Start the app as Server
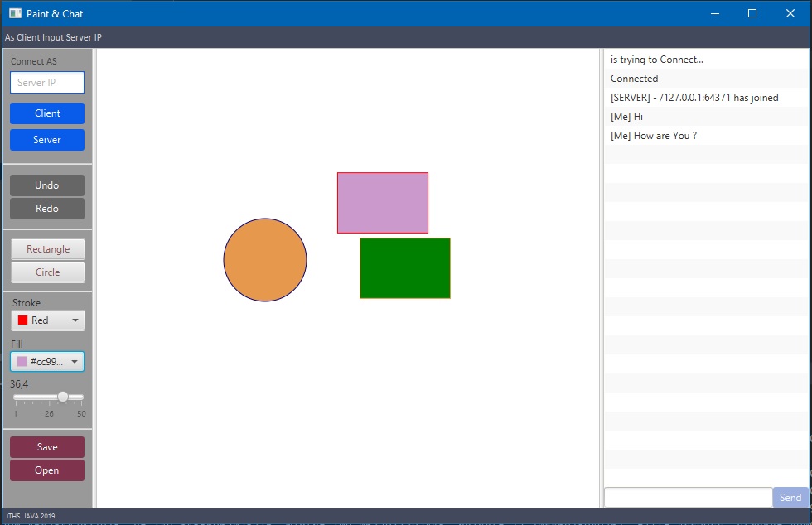 (x=47, y=140)
